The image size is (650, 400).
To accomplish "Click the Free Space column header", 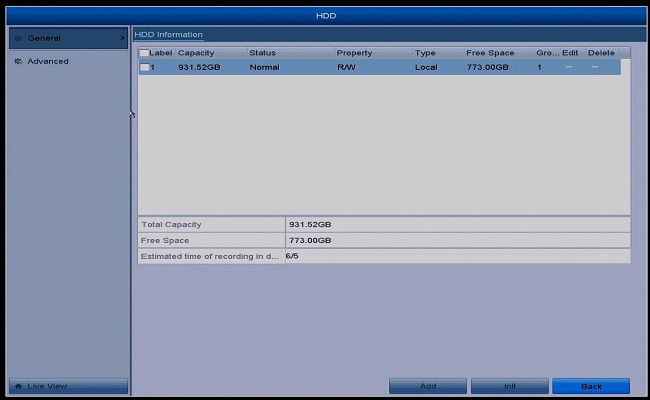I will coord(490,53).
